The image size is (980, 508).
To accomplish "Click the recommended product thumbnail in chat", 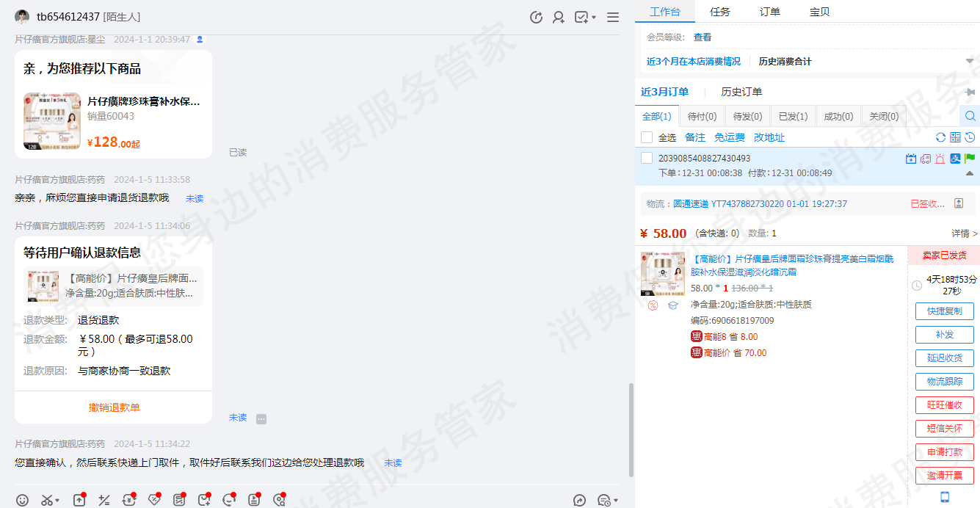I will [51, 121].
